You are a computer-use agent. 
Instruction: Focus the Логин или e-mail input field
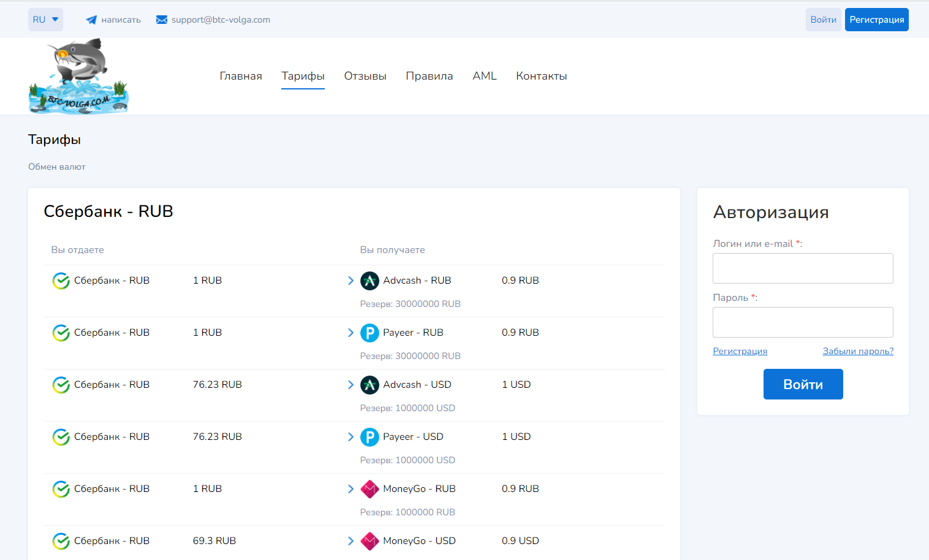point(803,268)
